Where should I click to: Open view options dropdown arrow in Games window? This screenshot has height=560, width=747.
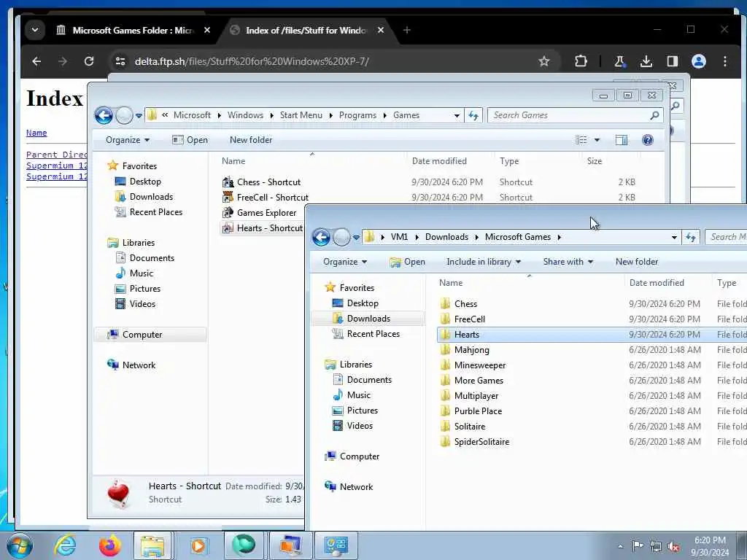(597, 140)
